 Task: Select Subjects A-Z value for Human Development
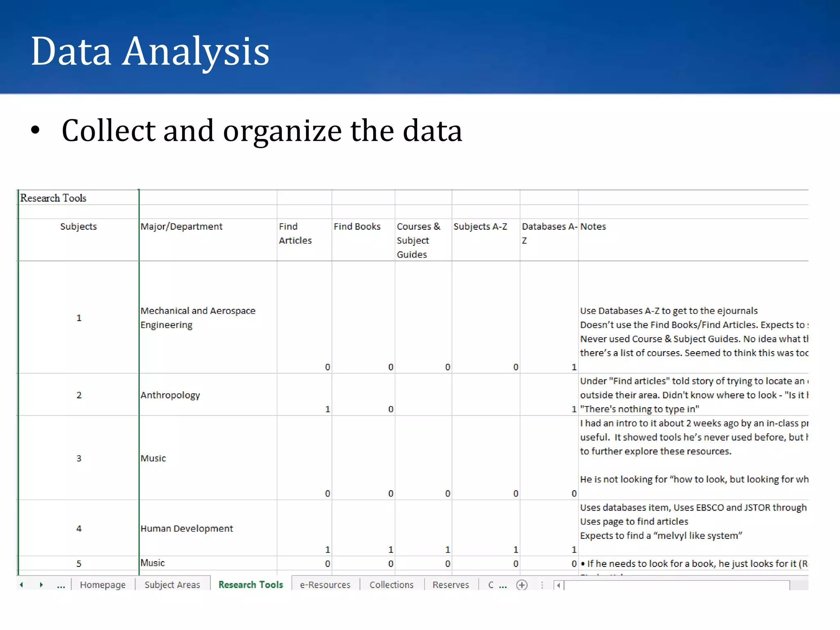[486, 528]
